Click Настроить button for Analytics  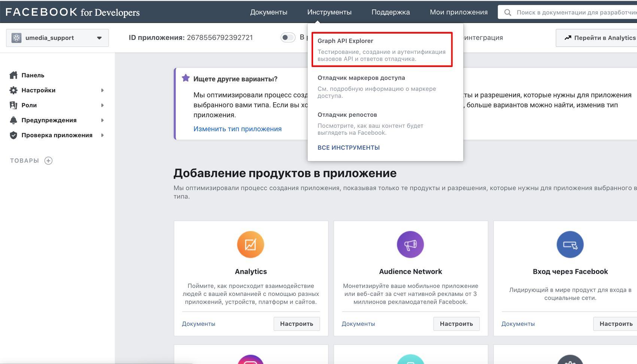point(297,324)
